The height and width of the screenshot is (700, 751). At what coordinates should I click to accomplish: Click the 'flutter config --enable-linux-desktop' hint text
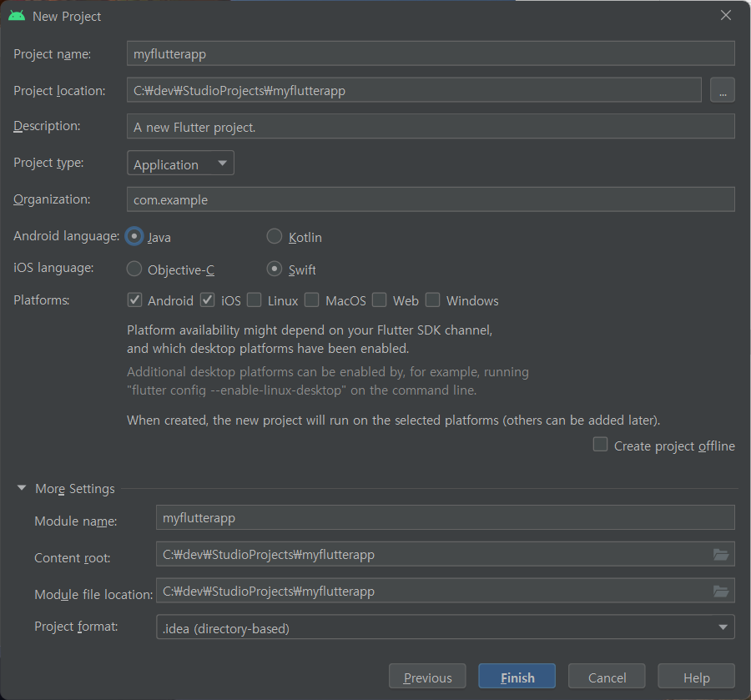tap(302, 390)
